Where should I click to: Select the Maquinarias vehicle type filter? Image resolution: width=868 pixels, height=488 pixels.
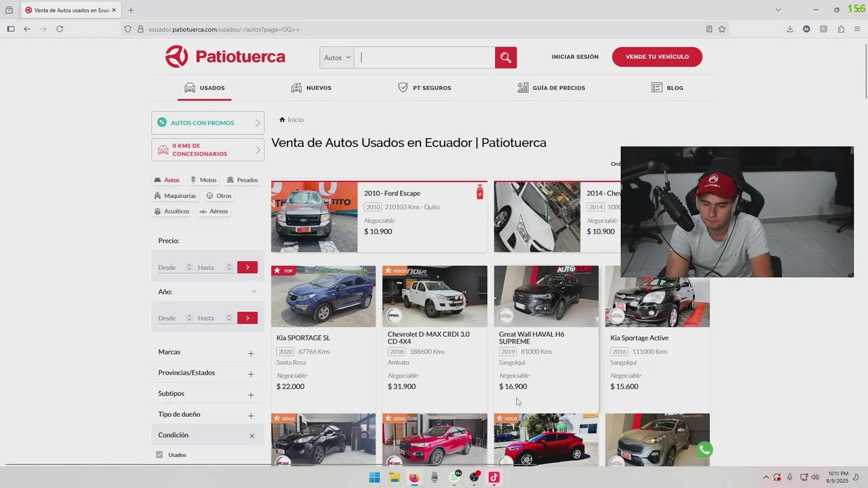click(175, 196)
